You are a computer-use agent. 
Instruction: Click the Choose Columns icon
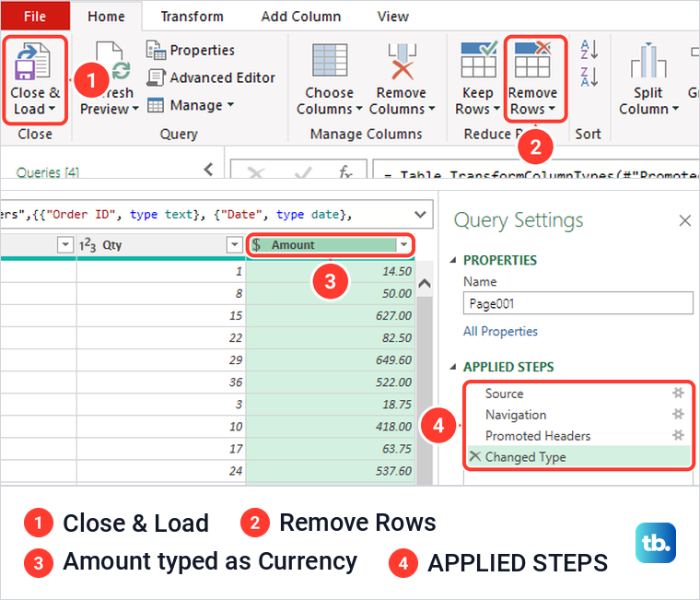click(x=330, y=60)
